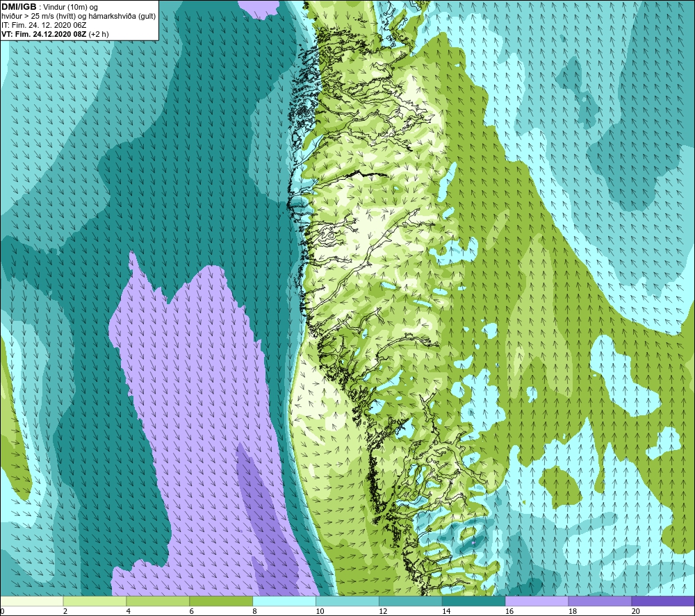The width and height of the screenshot is (695, 616).
Task: Click the 8–10 m/s light cyan legend swatch
Action: (284, 601)
